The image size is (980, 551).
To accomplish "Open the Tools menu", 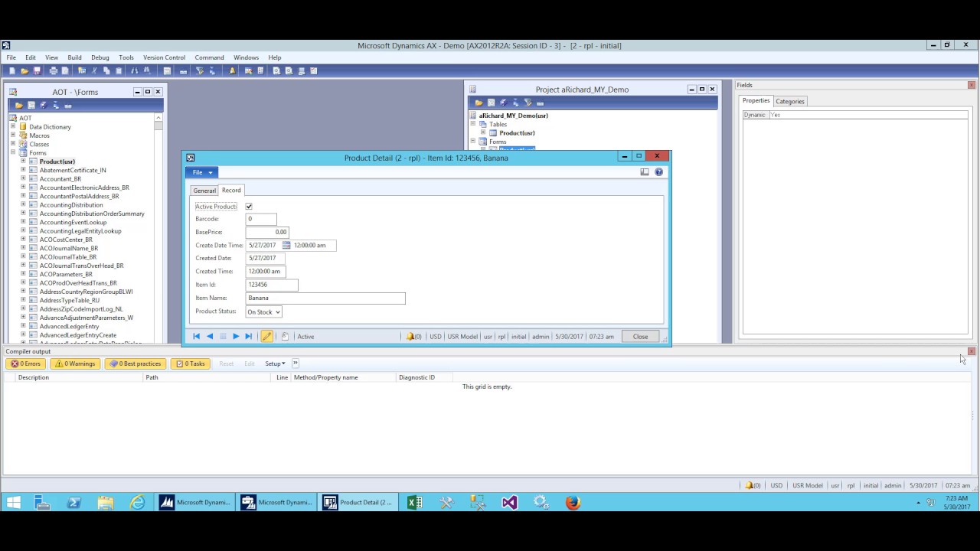I will (x=126, y=57).
